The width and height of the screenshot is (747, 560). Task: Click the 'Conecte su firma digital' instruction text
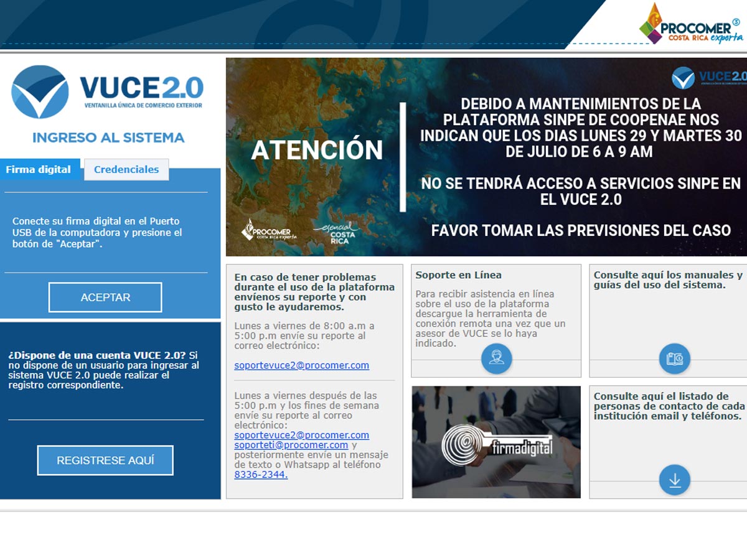coord(98,233)
